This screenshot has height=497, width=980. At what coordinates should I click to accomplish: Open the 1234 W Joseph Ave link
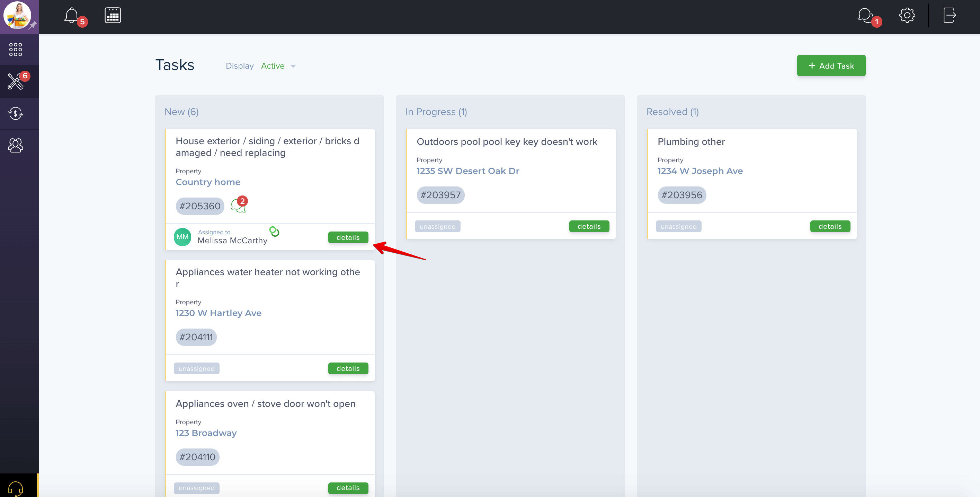coord(700,171)
